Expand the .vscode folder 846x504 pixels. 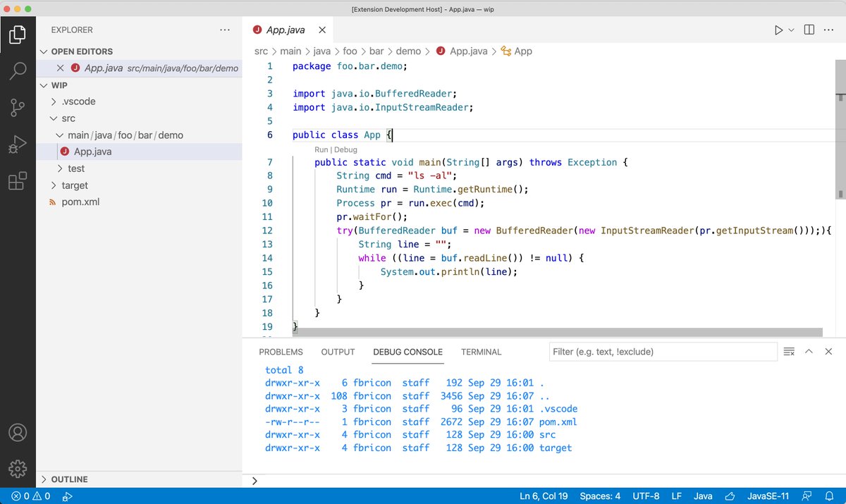click(54, 102)
